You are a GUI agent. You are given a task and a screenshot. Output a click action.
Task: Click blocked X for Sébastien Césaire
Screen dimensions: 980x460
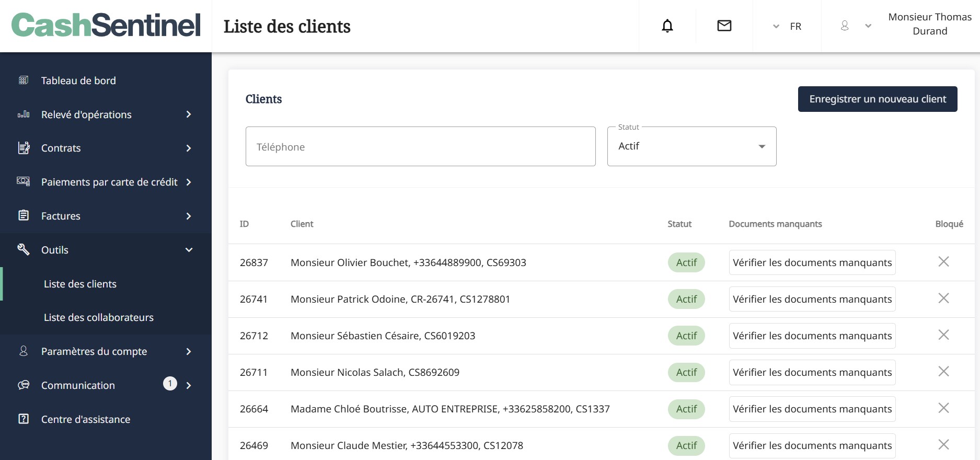(943, 335)
